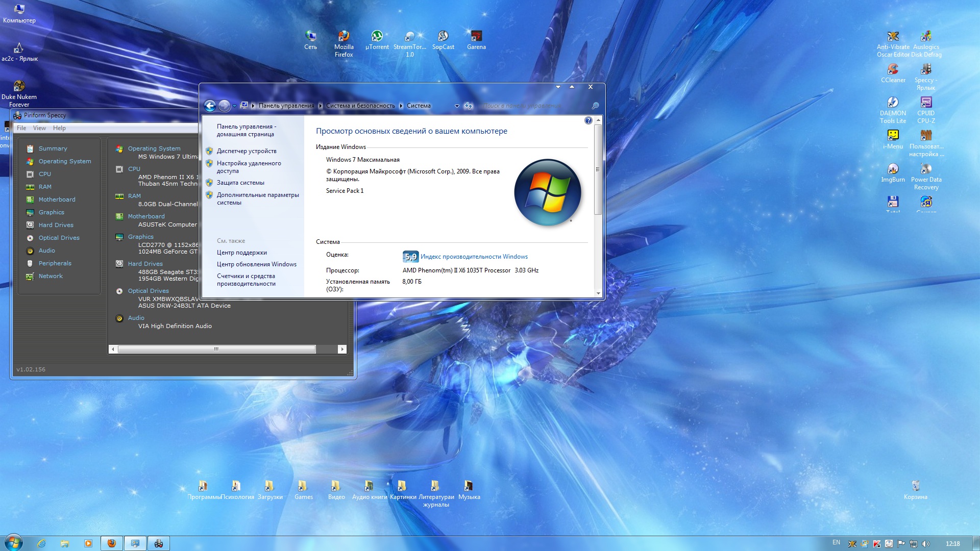
Task: Click the Firefox taskbar button
Action: [112, 543]
